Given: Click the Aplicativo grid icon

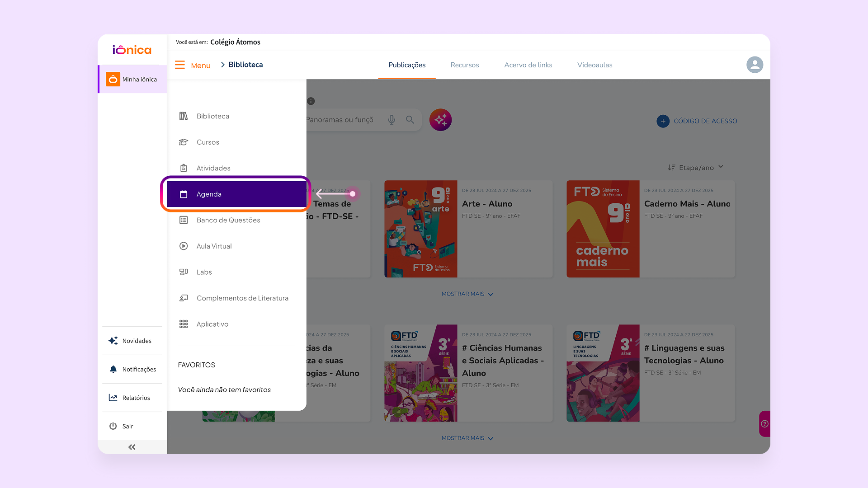Looking at the screenshot, I should 184,324.
